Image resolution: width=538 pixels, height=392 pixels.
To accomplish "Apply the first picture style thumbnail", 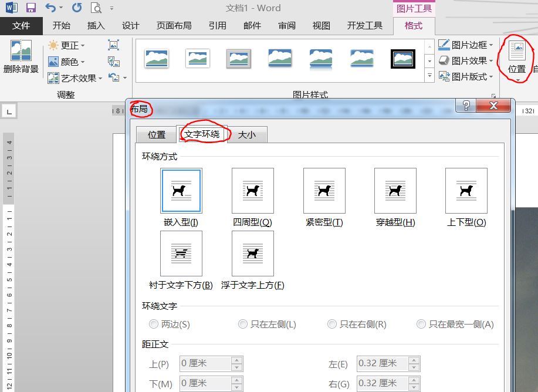I will [157, 58].
